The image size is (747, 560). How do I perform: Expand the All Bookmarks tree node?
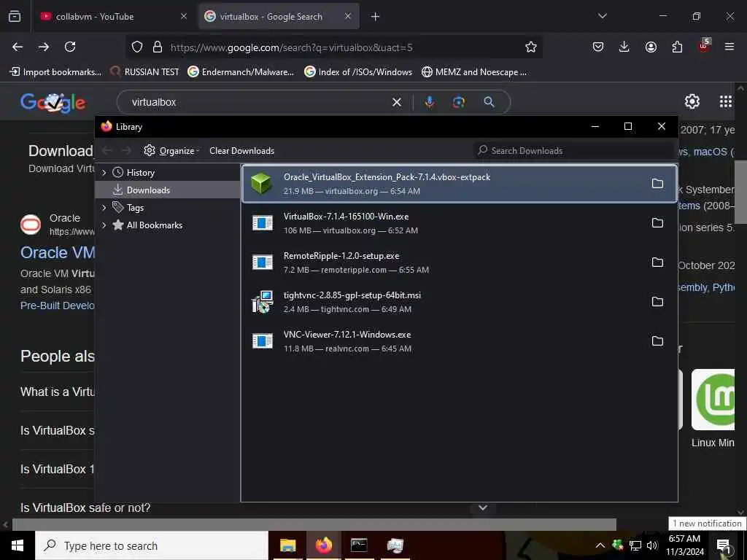click(104, 225)
